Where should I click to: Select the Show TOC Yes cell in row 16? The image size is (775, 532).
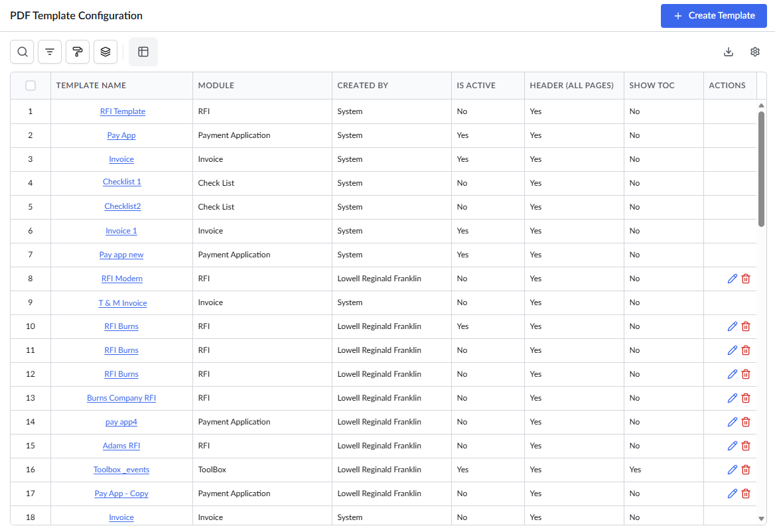pyautogui.click(x=664, y=470)
